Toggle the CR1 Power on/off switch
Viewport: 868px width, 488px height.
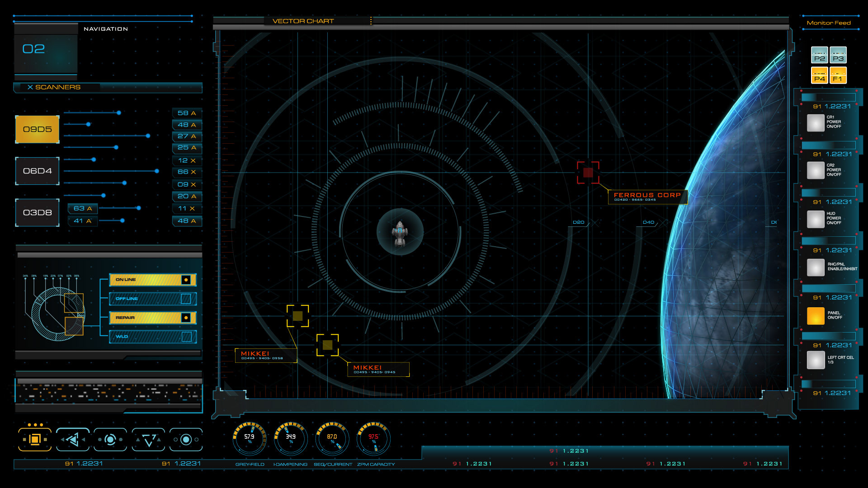click(x=816, y=122)
